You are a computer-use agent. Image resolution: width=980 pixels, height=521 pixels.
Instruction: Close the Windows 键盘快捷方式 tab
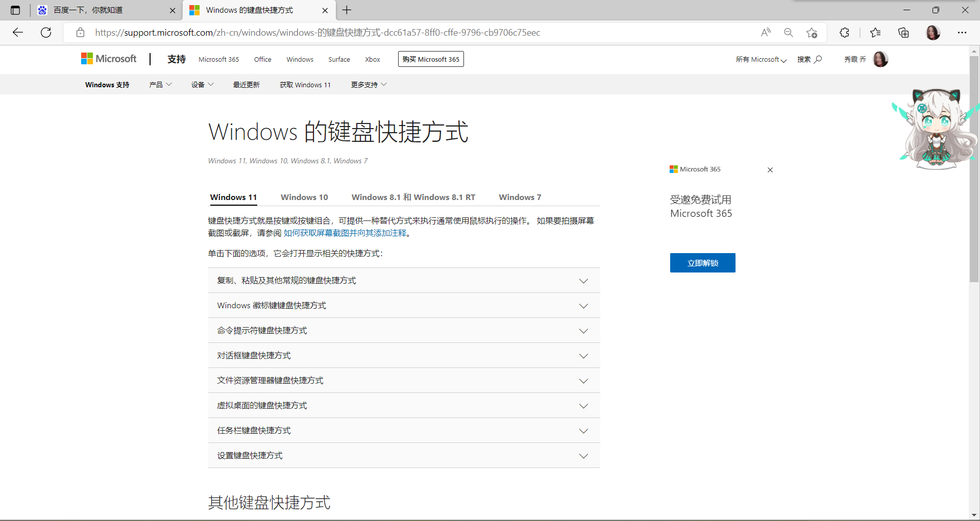tap(325, 10)
